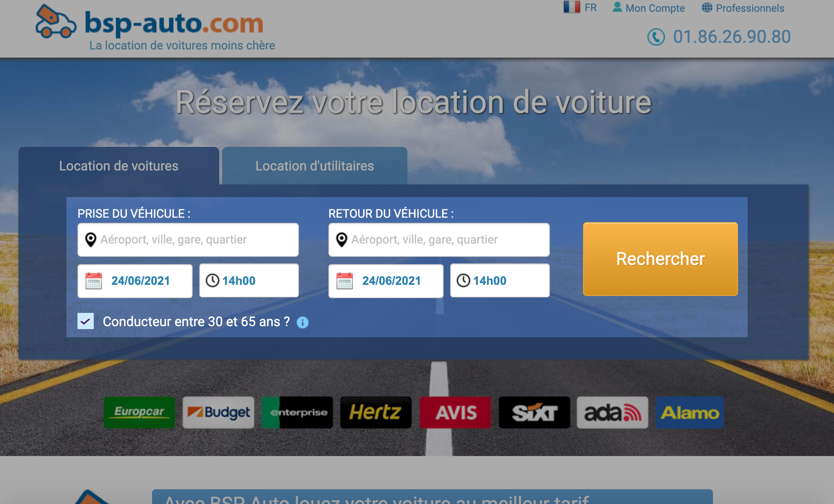The width and height of the screenshot is (834, 504).
Task: Switch to Location d'utilitaires tab
Action: click(314, 166)
